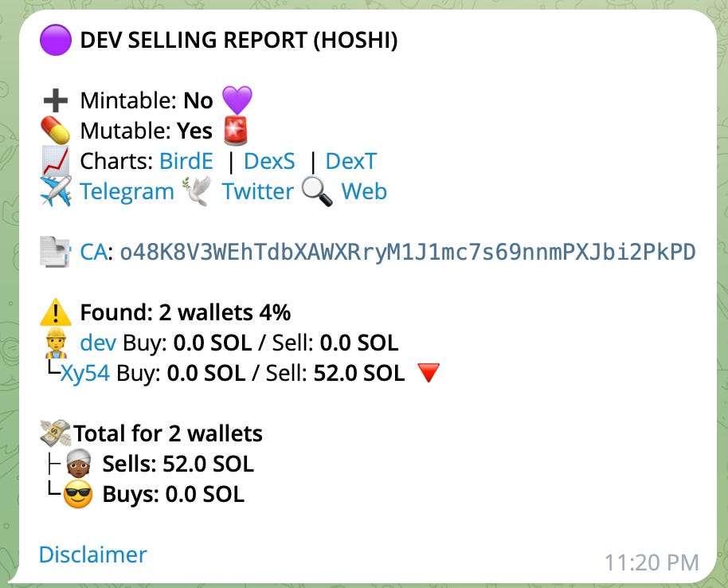Open the Twitter link
728x588 pixels.
pyautogui.click(x=257, y=191)
